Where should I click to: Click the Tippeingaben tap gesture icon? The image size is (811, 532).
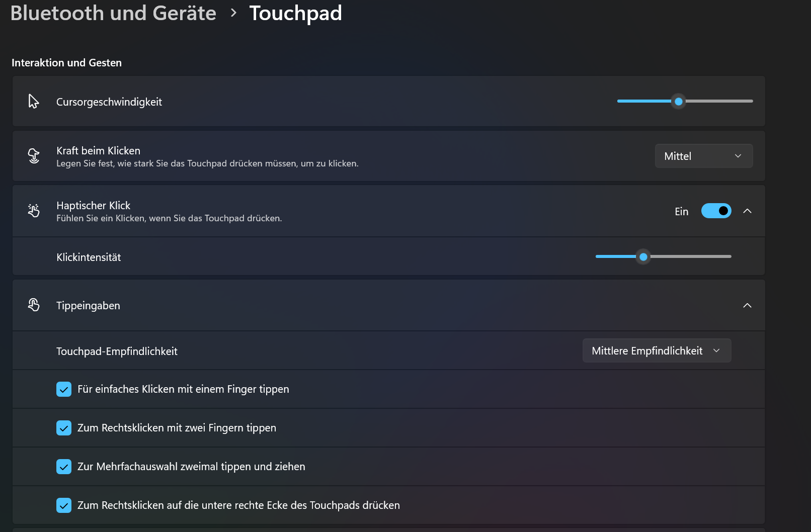34,305
